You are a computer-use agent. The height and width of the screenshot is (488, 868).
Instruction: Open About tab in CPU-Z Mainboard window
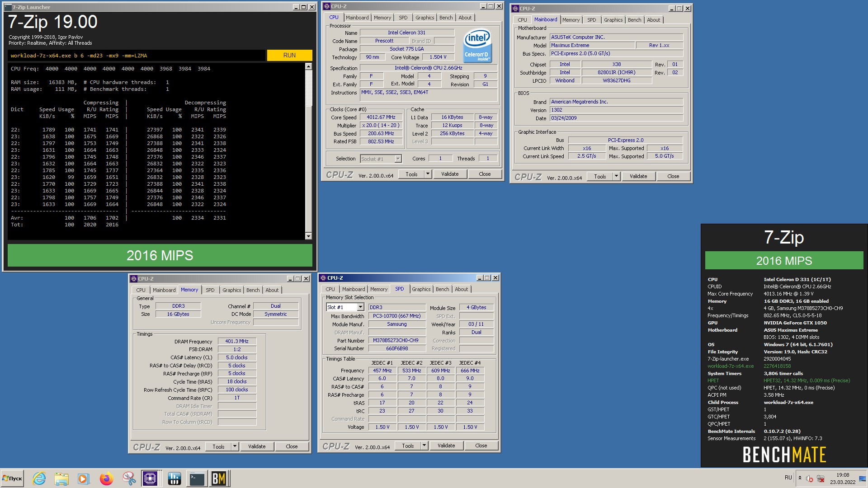pyautogui.click(x=653, y=20)
